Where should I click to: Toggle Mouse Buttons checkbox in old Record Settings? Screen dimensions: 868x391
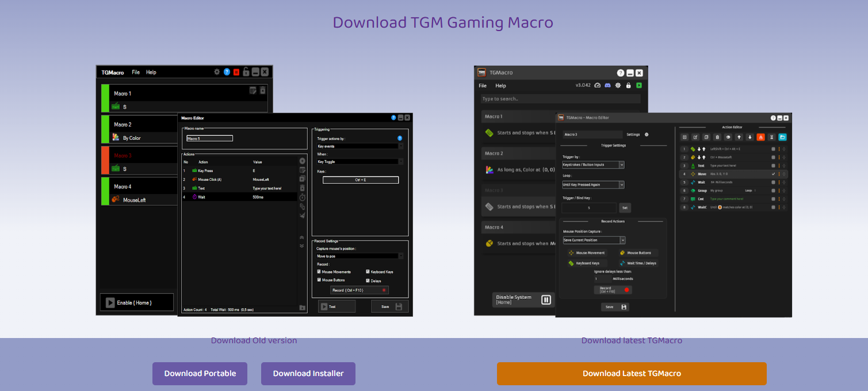pyautogui.click(x=319, y=280)
